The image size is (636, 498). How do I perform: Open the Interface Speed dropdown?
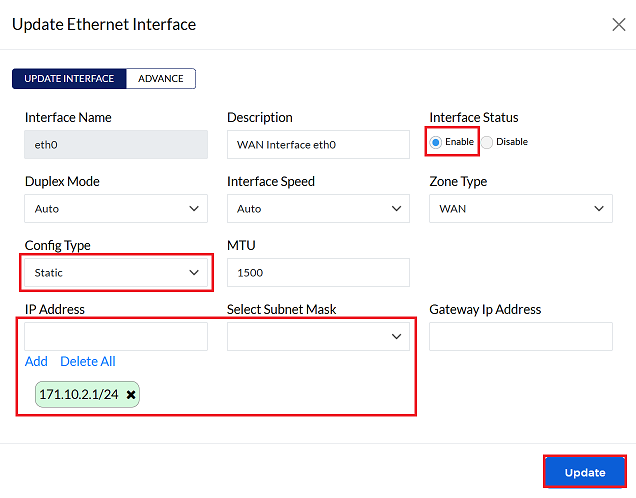click(318, 208)
